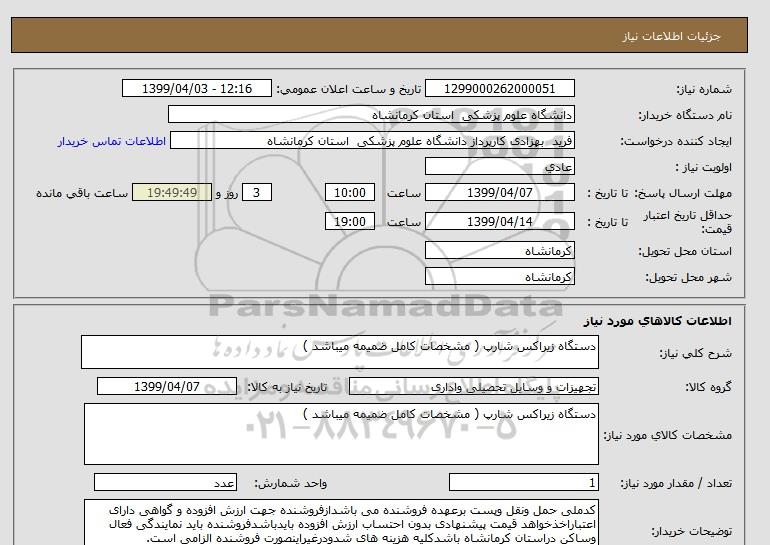
Task: Click the need number field 1299000262000051
Action: [499, 88]
